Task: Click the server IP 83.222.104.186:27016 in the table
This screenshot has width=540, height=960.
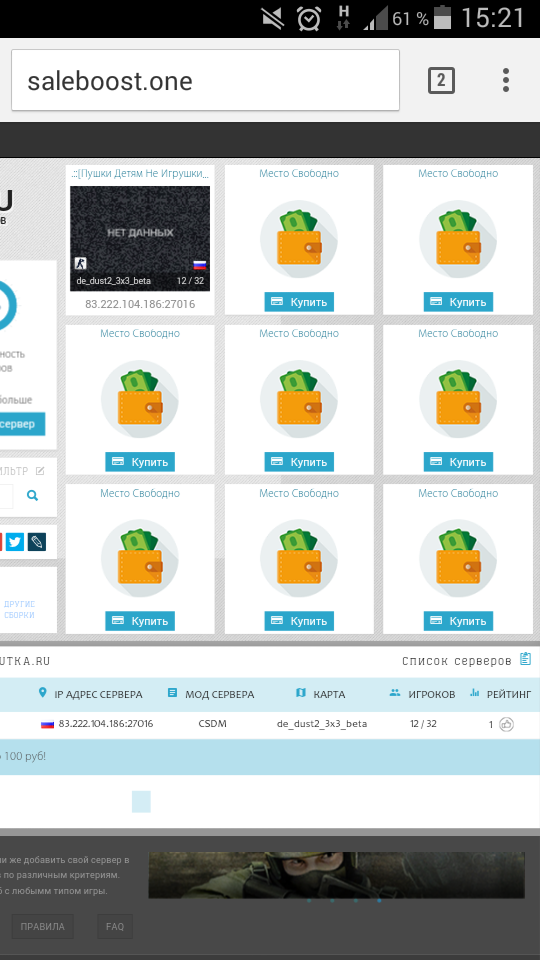Action: coord(105,724)
